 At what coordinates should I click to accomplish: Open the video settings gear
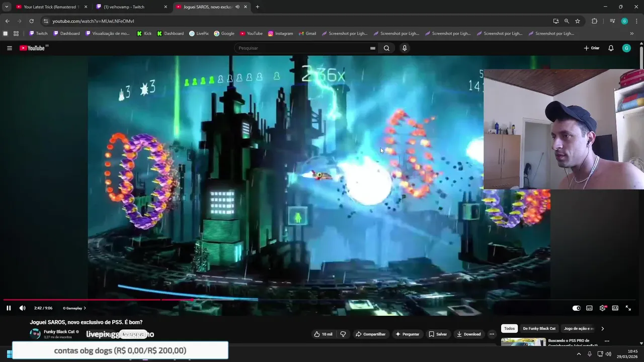602,308
